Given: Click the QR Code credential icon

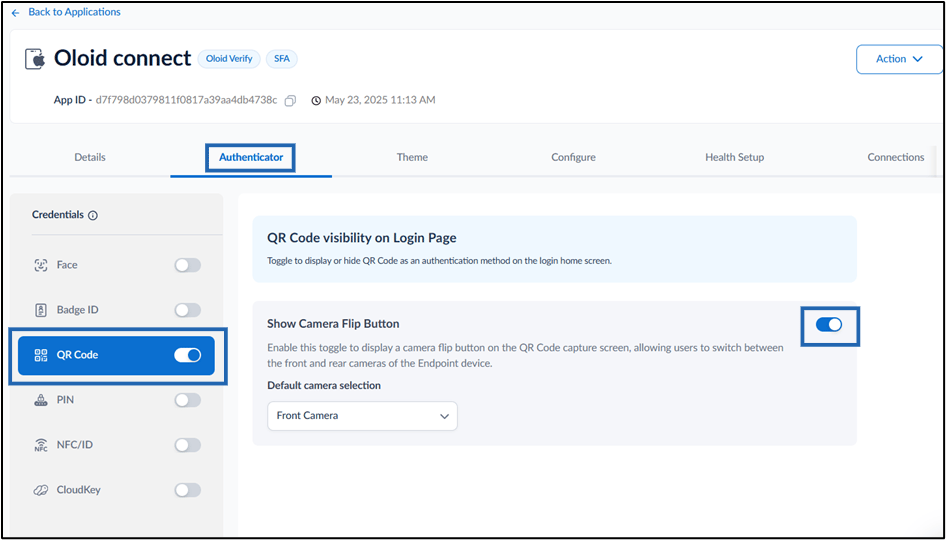Looking at the screenshot, I should pyautogui.click(x=40, y=355).
